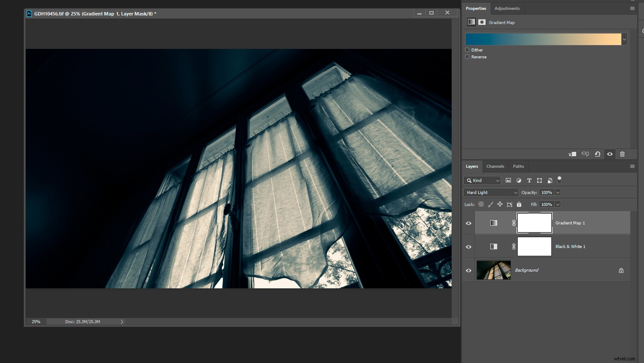Click the Background layer thumbnail
Image resolution: width=644 pixels, height=363 pixels.
493,270
